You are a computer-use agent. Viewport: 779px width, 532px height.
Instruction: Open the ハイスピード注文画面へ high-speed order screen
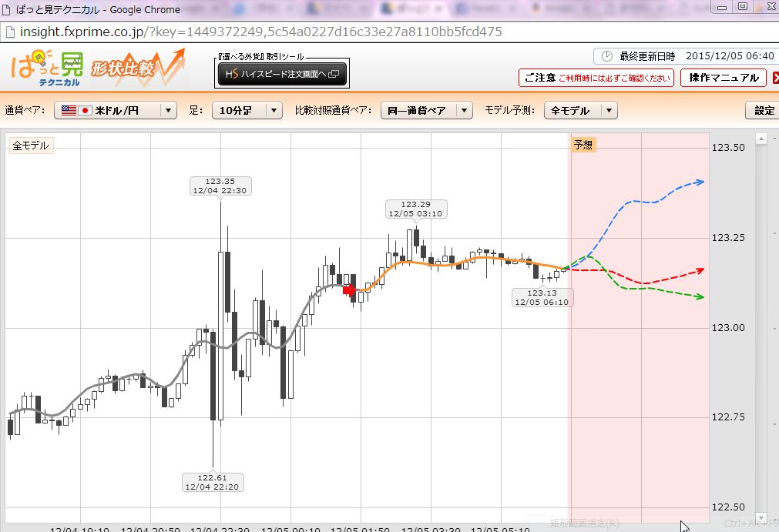282,74
